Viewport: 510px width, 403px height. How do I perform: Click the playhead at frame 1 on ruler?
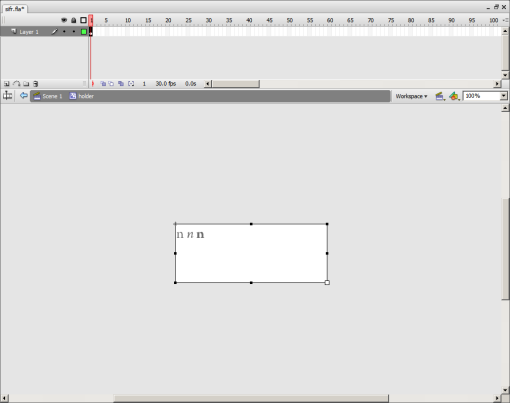click(x=91, y=20)
